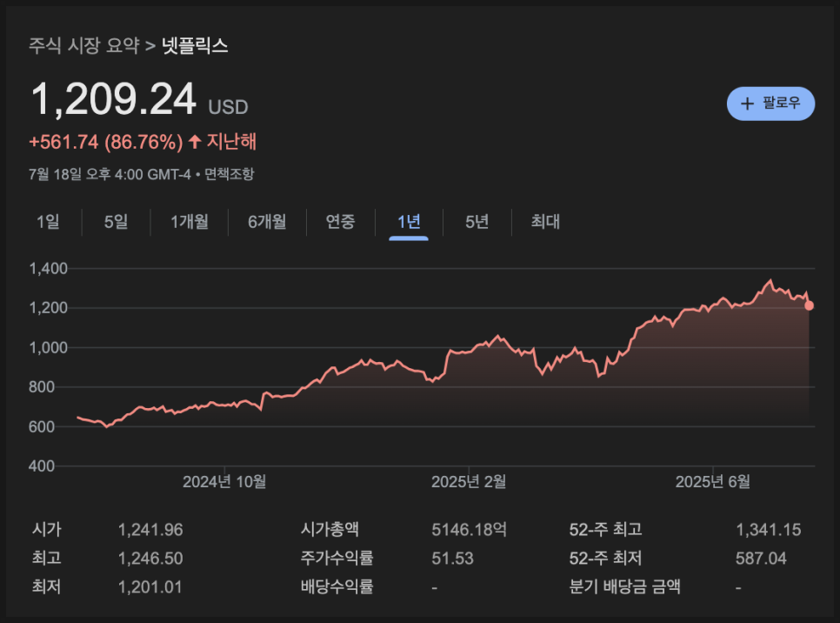Switch to the 1개월 tab
Viewport: 840px width, 623px height.
(x=190, y=221)
